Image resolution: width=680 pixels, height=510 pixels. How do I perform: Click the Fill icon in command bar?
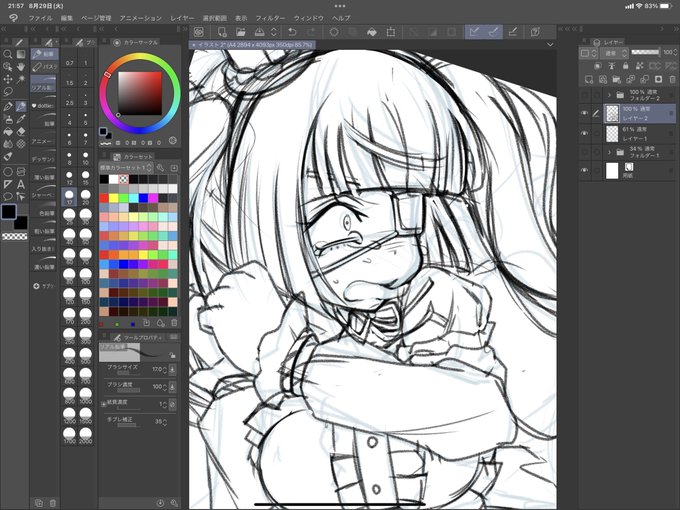tap(372, 32)
